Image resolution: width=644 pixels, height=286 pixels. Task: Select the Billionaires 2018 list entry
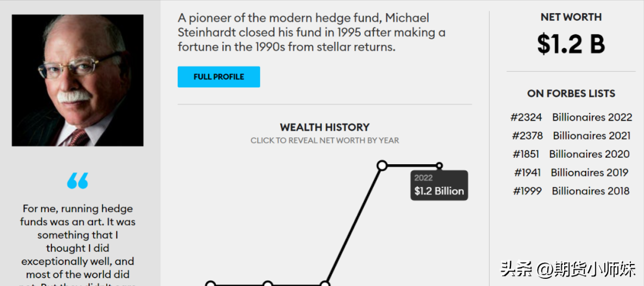click(590, 191)
